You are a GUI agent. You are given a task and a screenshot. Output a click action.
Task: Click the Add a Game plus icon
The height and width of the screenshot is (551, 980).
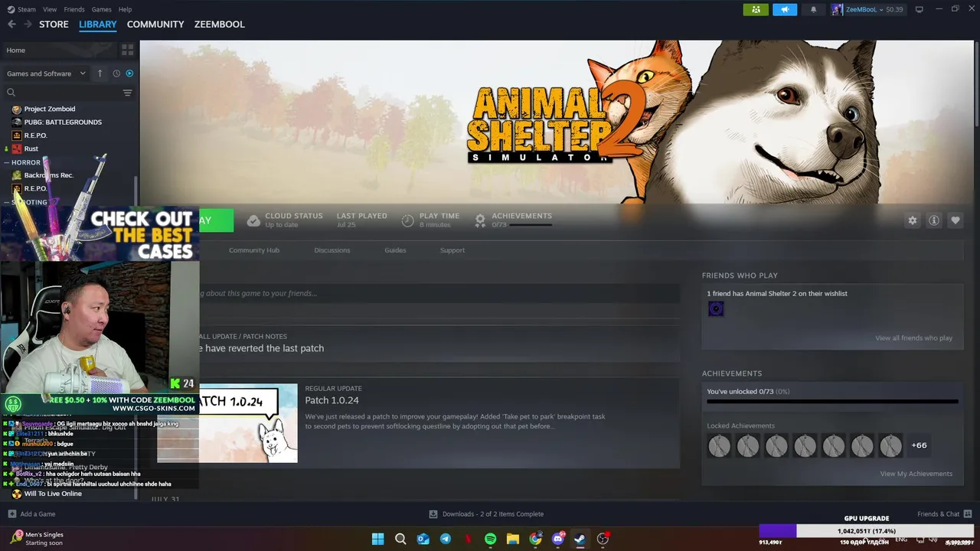click(x=11, y=514)
